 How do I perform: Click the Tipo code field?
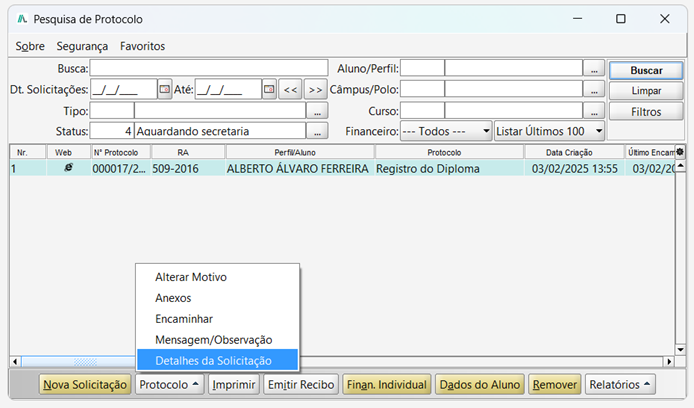tap(112, 111)
